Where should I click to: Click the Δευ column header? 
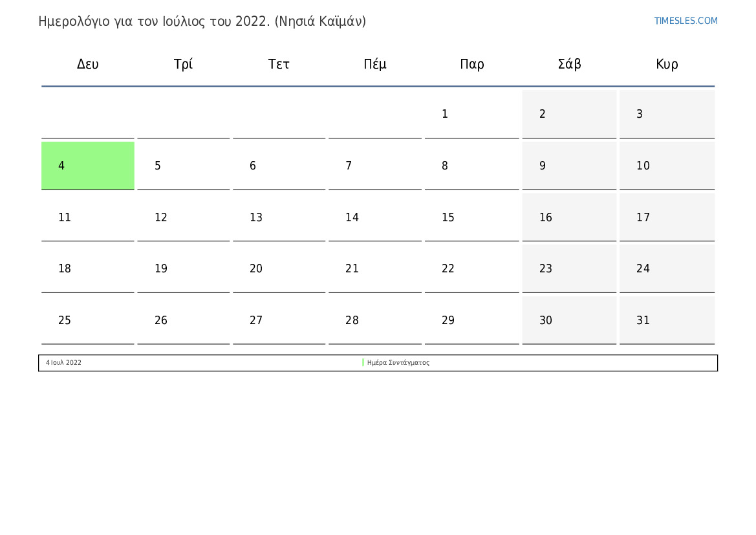point(88,64)
